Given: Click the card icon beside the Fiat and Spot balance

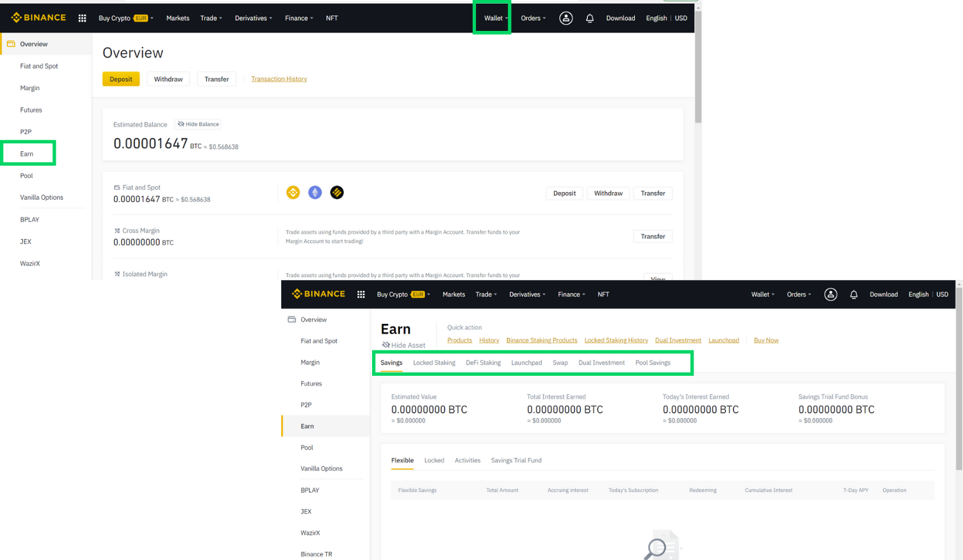Looking at the screenshot, I should coord(117,187).
